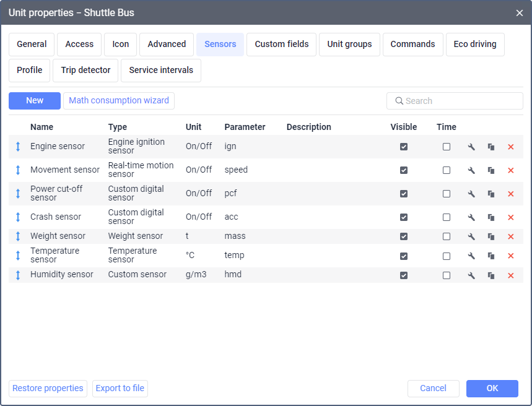The width and height of the screenshot is (532, 406).
Task: Click the copy icon for Humidity sensor
Action: pos(491,275)
